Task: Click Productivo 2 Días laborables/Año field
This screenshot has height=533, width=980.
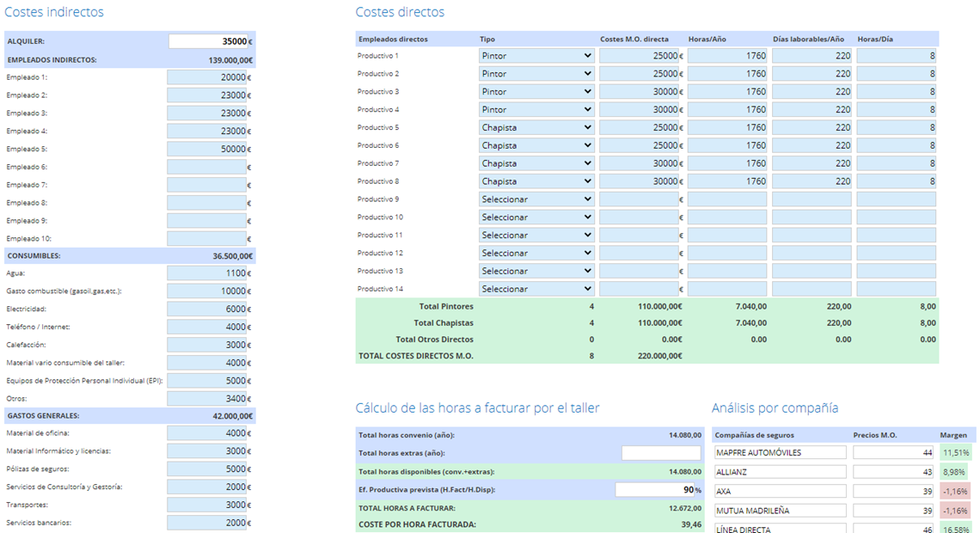Action: tap(812, 74)
